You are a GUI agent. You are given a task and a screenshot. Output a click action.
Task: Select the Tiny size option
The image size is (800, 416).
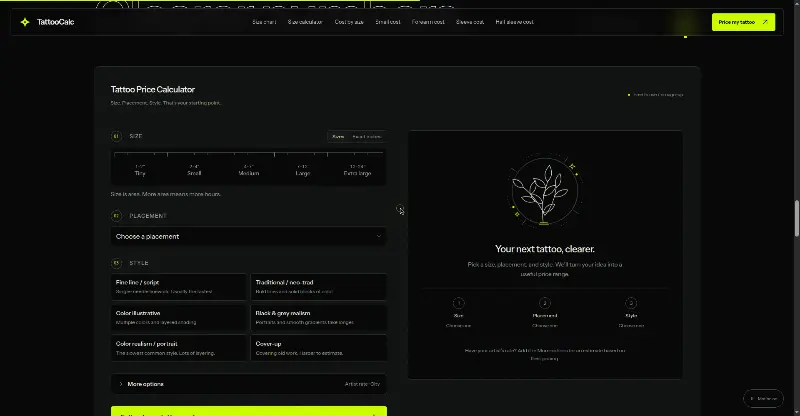(140, 170)
